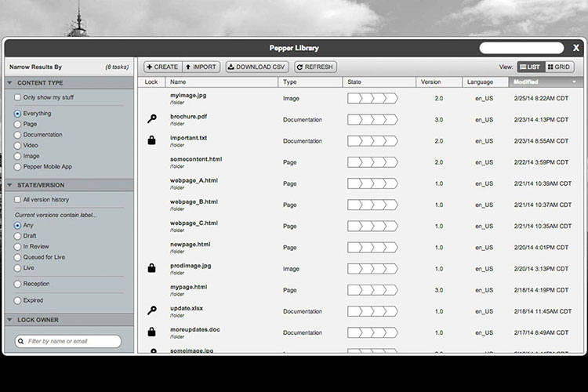The height and width of the screenshot is (392, 588).
Task: Open somecontent.html file entry
Action: point(196,159)
